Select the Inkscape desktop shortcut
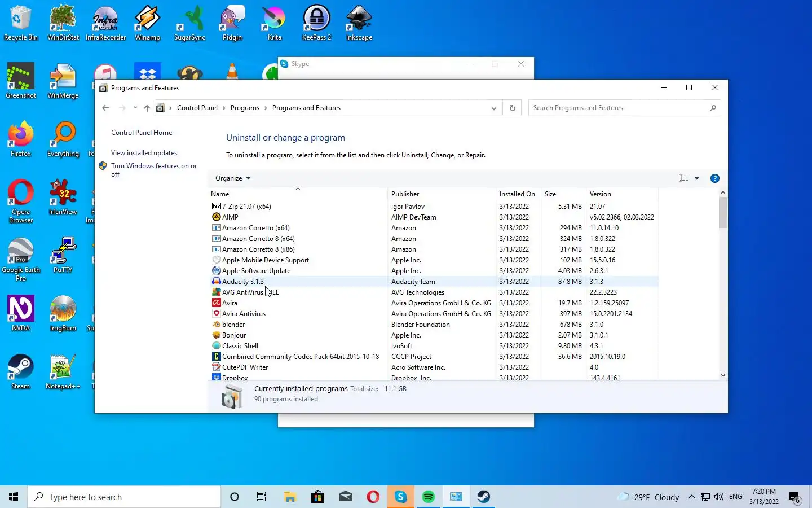 click(x=359, y=23)
